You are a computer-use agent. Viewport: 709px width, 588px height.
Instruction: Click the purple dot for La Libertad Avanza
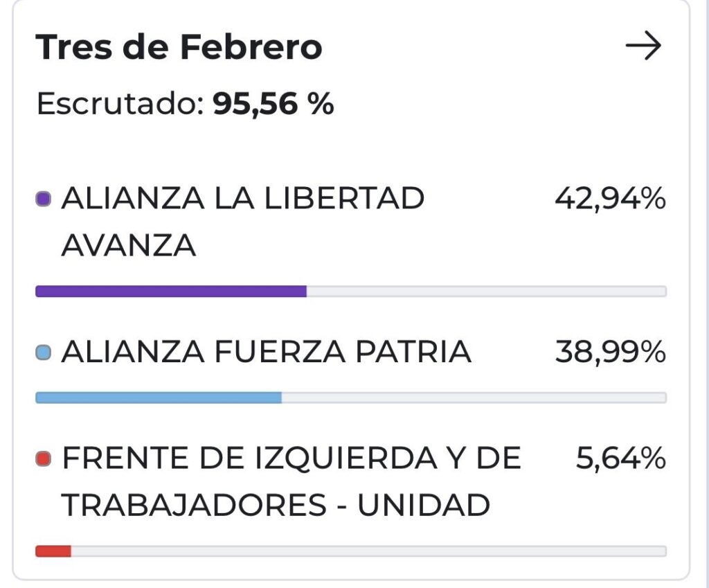(44, 200)
